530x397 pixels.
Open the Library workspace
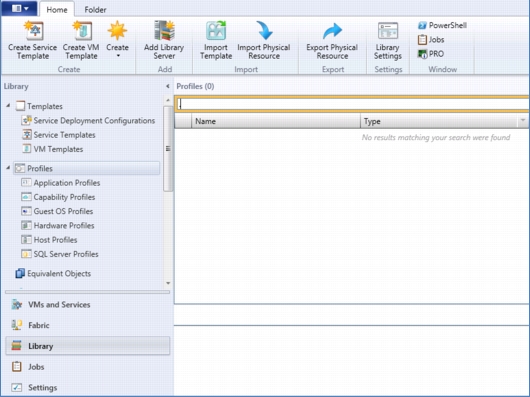(x=88, y=346)
